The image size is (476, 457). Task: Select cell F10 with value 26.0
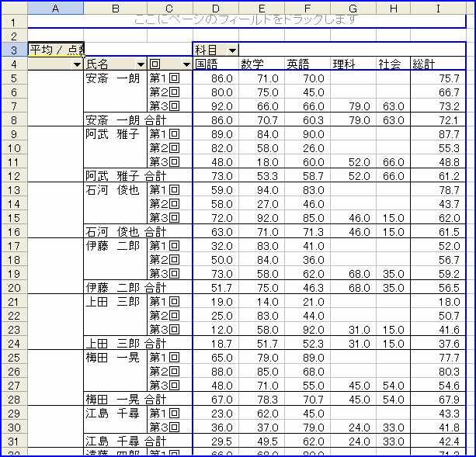(307, 147)
